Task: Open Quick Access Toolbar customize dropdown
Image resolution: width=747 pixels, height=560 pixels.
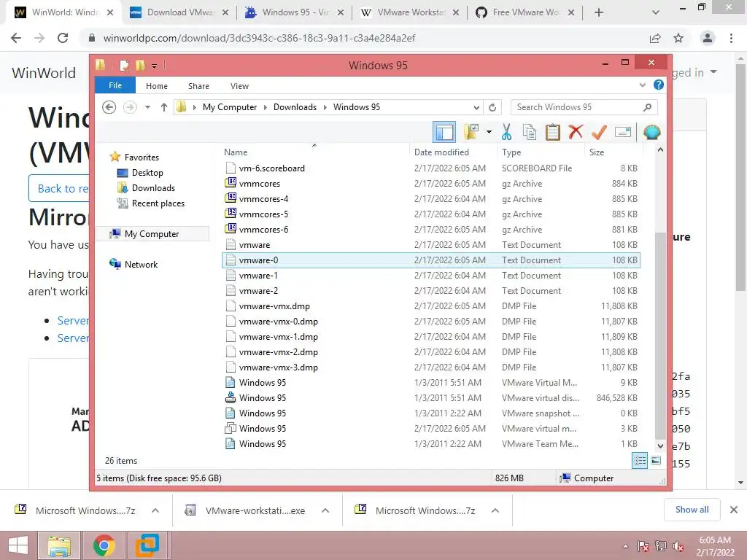Action: point(155,66)
